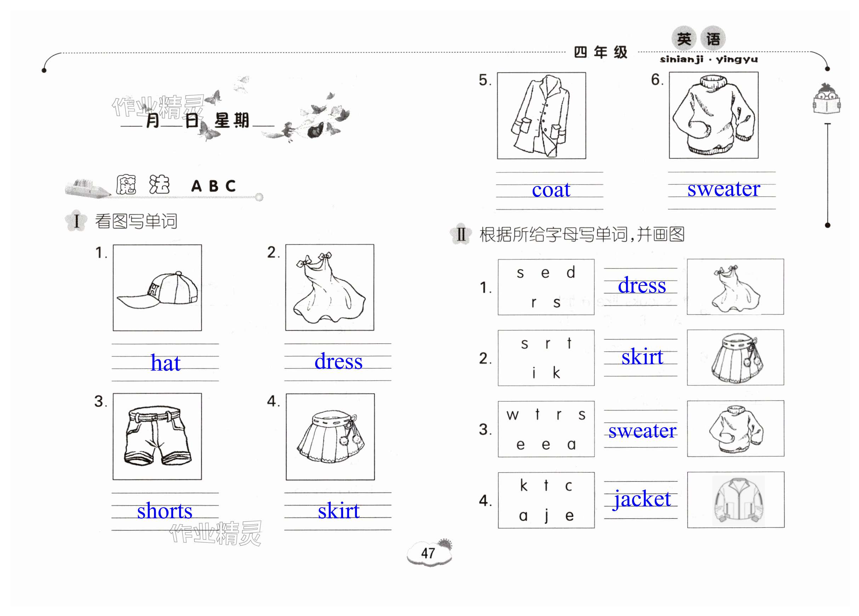The height and width of the screenshot is (616, 859).
Task: Select the sweater picture in box 6
Action: [713, 115]
